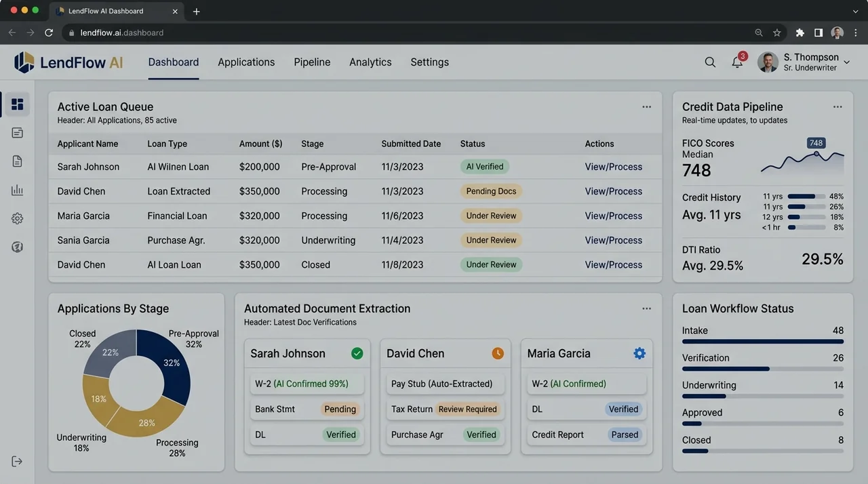Click the AI Verified status badge
This screenshot has height=484, width=868.
point(485,167)
